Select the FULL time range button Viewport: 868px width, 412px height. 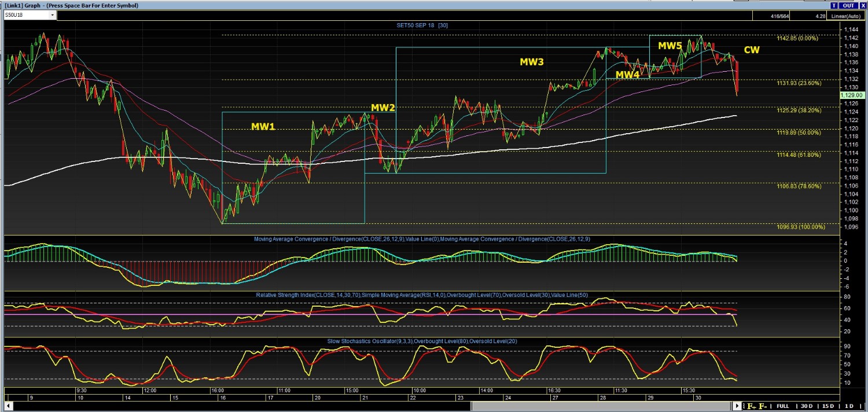[782, 406]
